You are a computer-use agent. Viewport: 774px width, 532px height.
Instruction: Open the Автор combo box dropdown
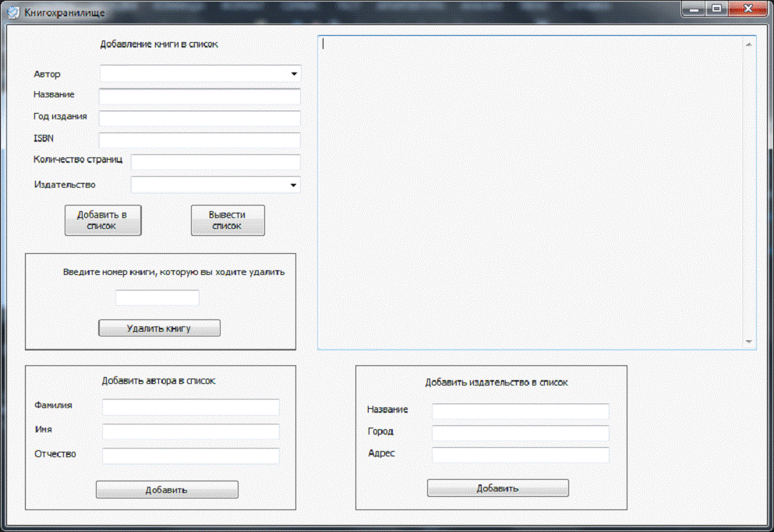click(x=294, y=74)
